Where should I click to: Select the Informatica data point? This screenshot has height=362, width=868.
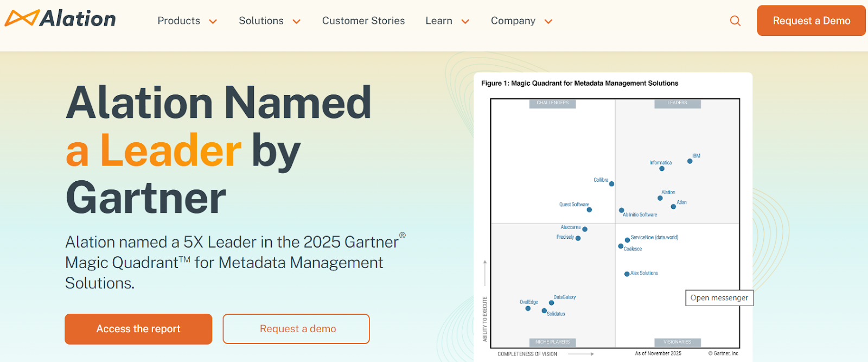coord(662,169)
